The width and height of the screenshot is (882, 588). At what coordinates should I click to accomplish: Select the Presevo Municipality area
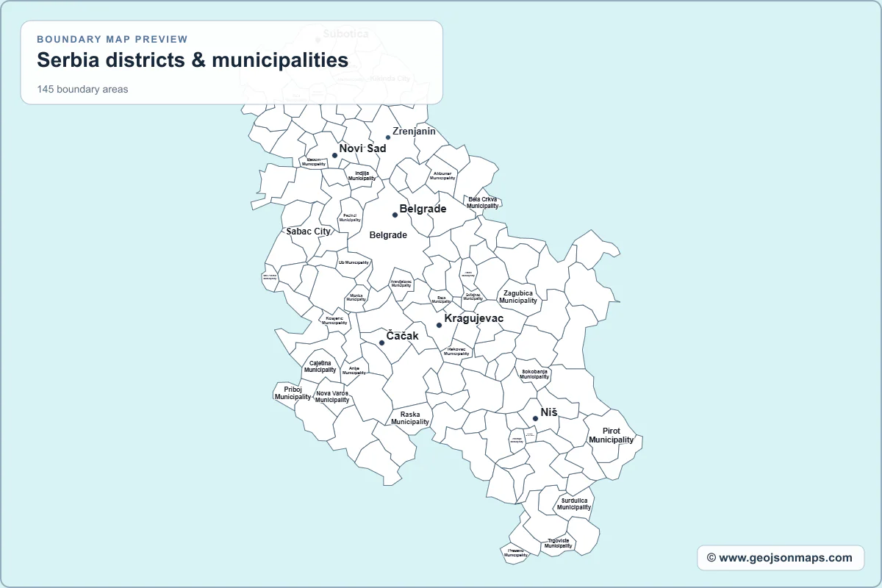click(516, 553)
